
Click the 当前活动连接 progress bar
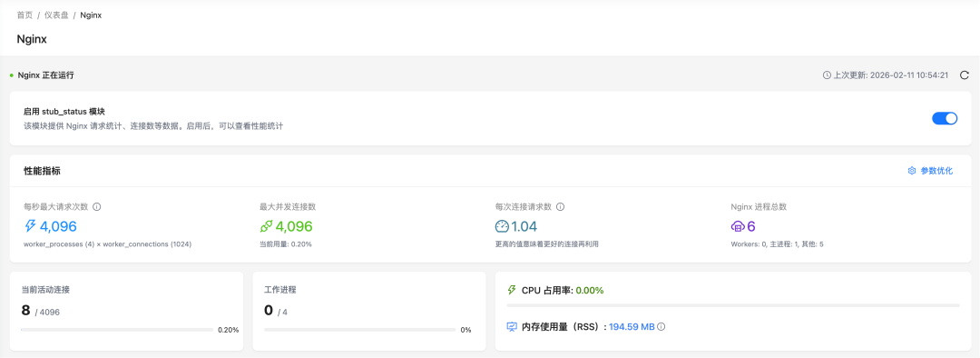pyautogui.click(x=117, y=330)
